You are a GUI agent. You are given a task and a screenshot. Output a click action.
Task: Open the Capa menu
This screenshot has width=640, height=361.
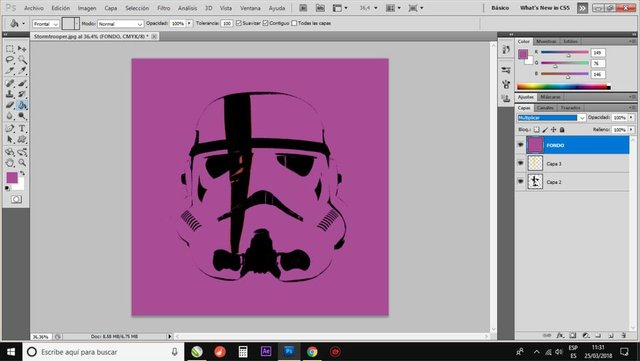[x=111, y=8]
